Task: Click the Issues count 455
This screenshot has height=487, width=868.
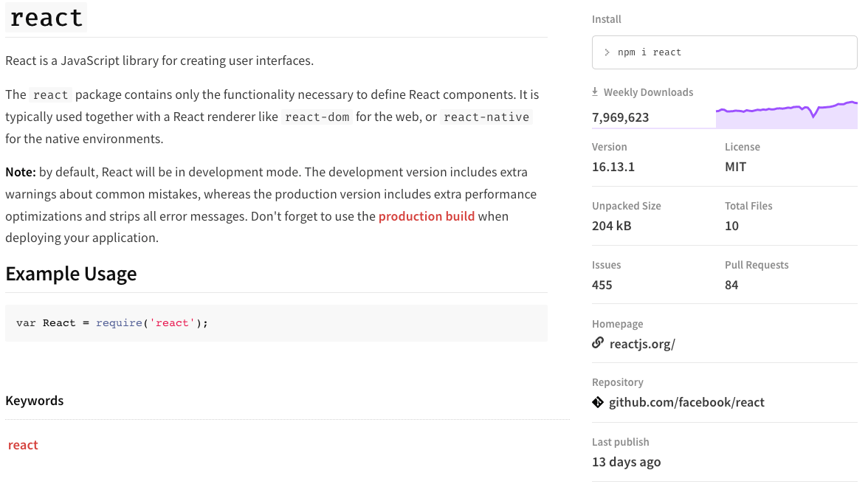Action: pos(601,284)
